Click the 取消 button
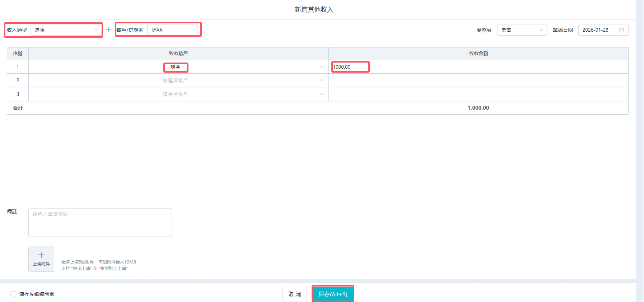 [294, 294]
